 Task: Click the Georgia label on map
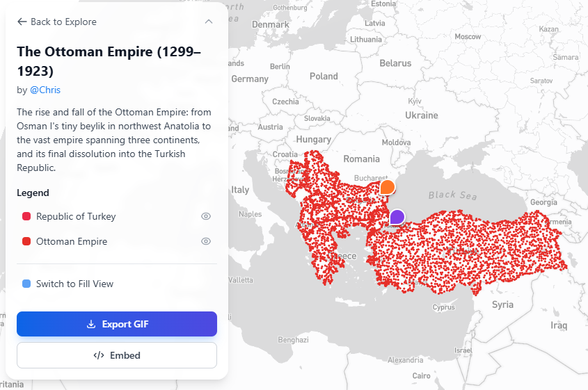click(543, 202)
